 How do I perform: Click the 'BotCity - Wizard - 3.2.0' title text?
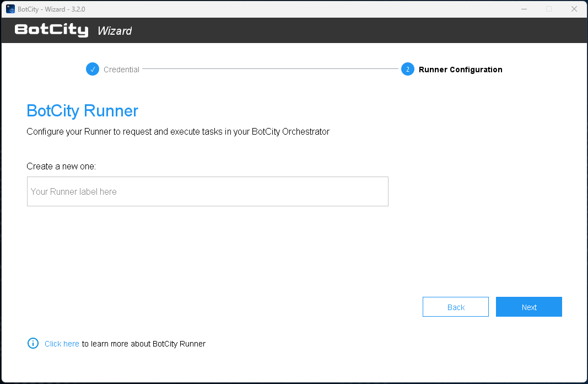point(51,9)
